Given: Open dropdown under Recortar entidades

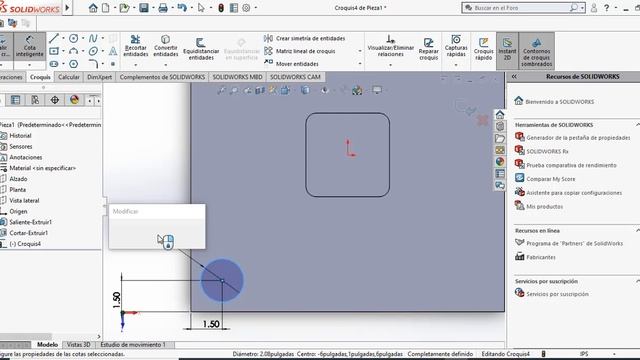Looking at the screenshot, I should (x=136, y=65).
